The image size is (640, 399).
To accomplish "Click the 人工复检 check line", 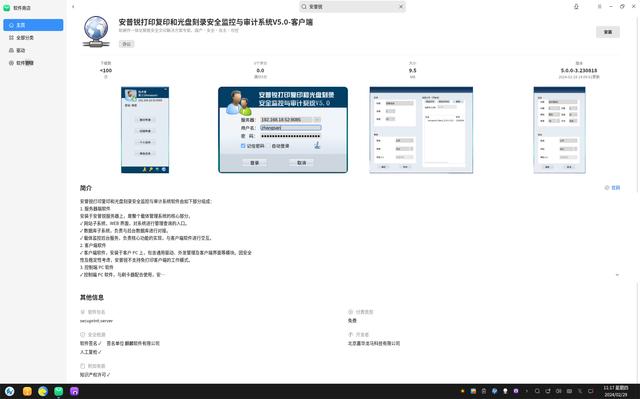I will [91, 352].
